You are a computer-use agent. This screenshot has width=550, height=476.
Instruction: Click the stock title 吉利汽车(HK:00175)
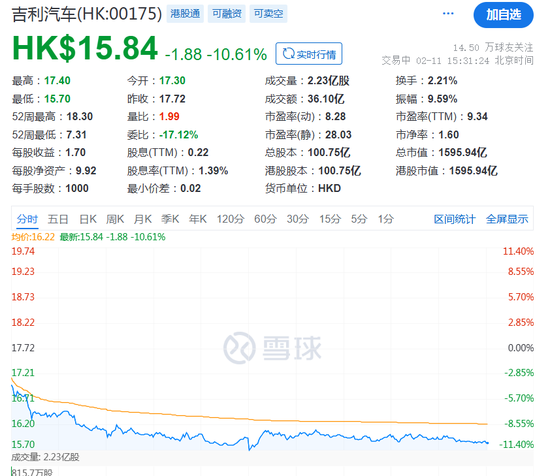click(87, 14)
